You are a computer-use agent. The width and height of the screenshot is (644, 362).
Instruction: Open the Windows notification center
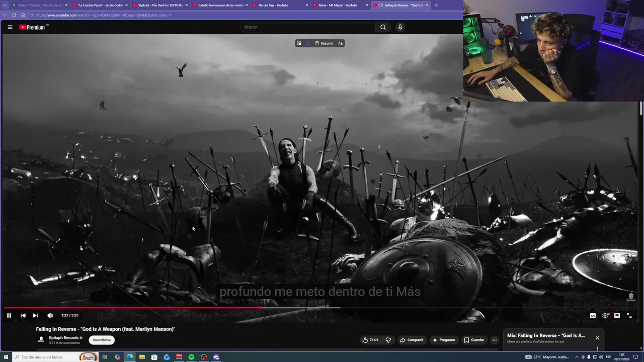click(636, 357)
